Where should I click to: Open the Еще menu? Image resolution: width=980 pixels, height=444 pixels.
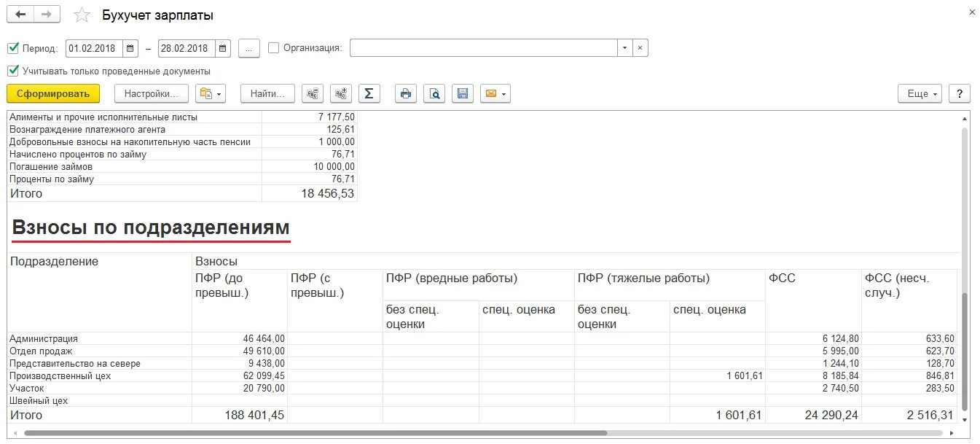pos(920,93)
